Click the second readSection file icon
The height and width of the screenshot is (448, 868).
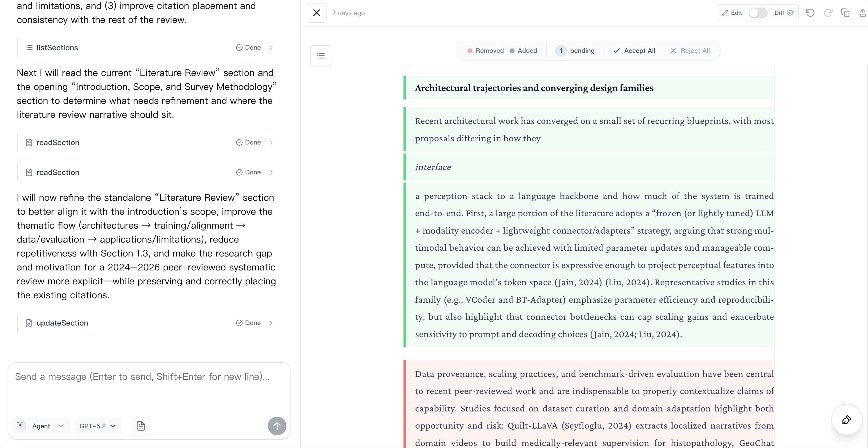29,172
